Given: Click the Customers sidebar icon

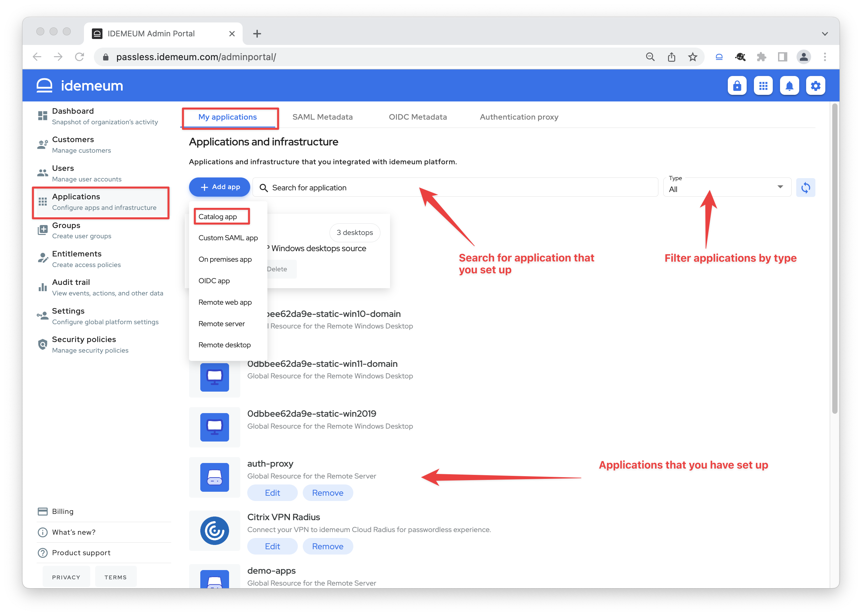Looking at the screenshot, I should [x=43, y=144].
